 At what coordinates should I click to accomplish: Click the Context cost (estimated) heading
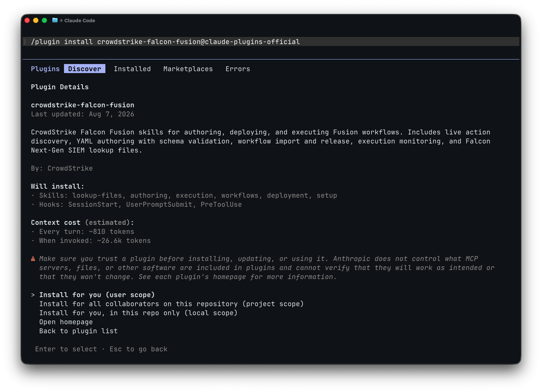pyautogui.click(x=82, y=223)
